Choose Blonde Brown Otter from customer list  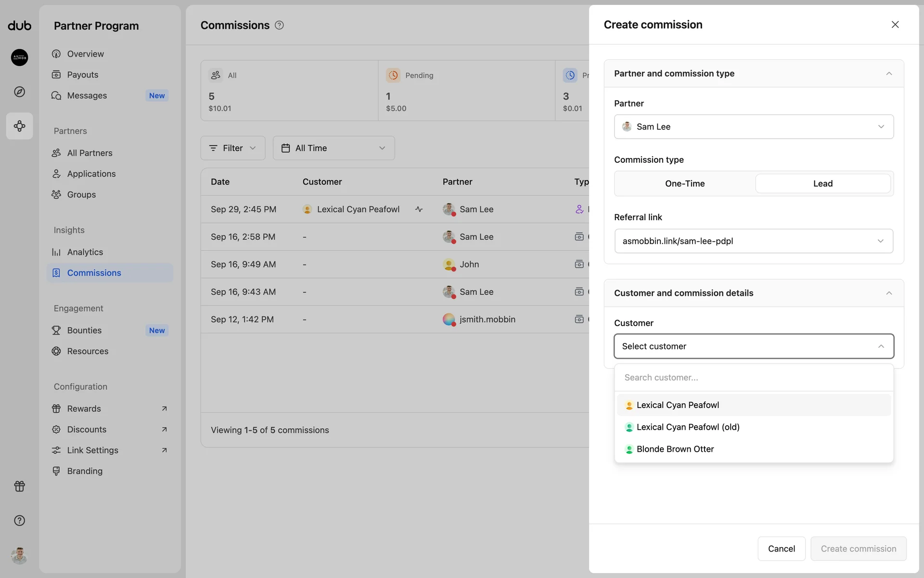[675, 449]
